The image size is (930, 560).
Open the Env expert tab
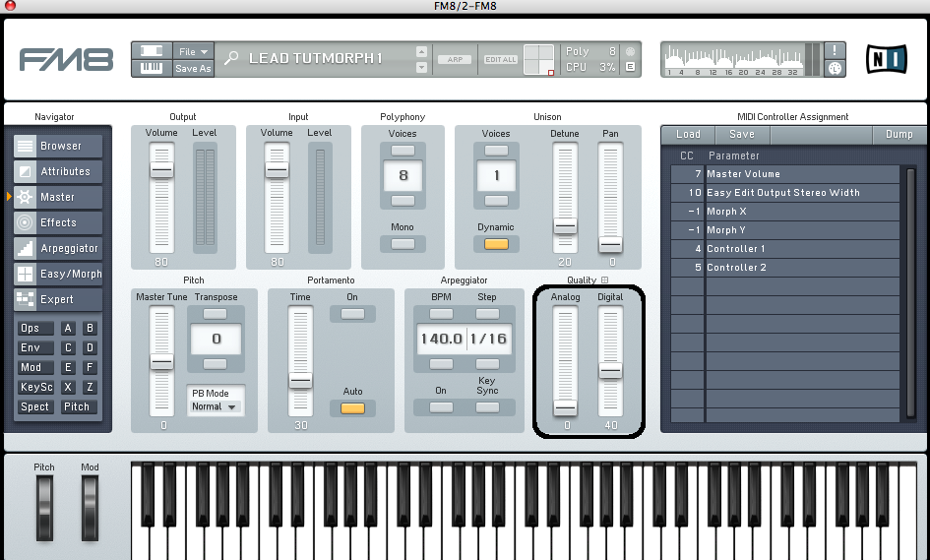(35, 347)
